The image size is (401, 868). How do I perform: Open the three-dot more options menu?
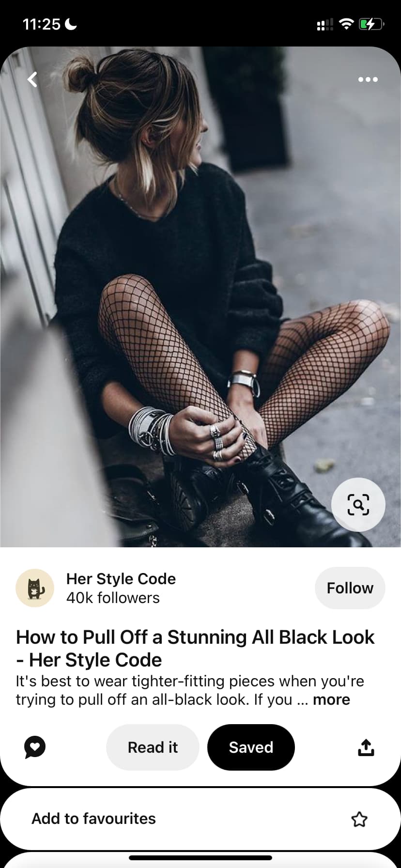pyautogui.click(x=368, y=79)
